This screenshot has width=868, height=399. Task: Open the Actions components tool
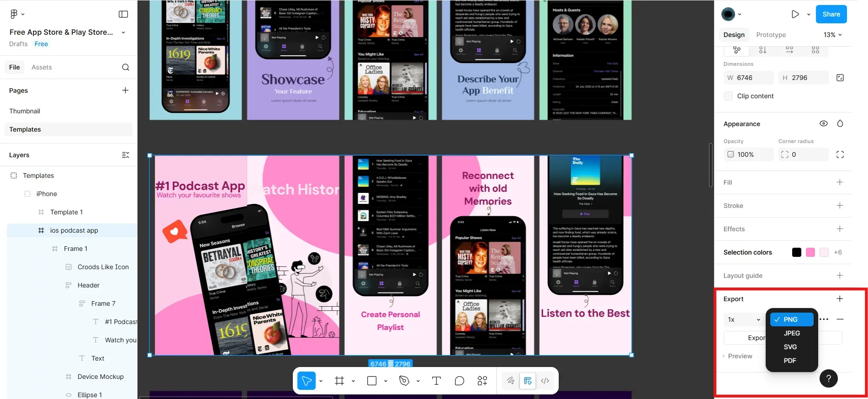(482, 381)
